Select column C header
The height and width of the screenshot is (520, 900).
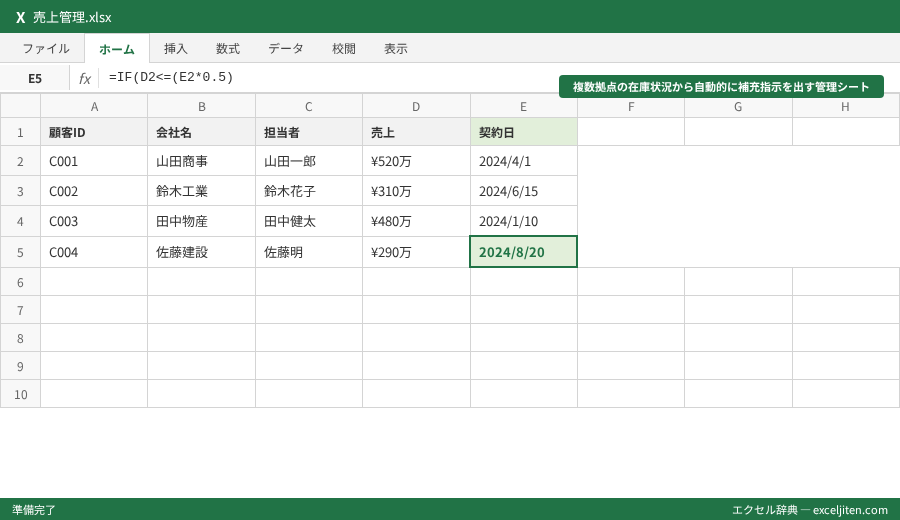click(x=309, y=106)
